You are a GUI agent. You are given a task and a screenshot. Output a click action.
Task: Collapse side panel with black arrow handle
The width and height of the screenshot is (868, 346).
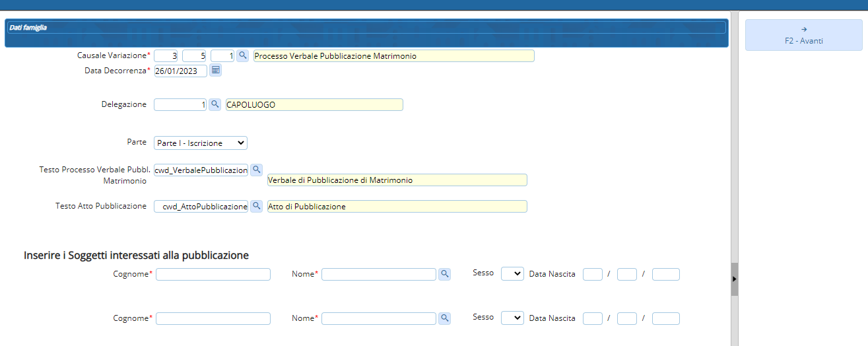(x=735, y=279)
